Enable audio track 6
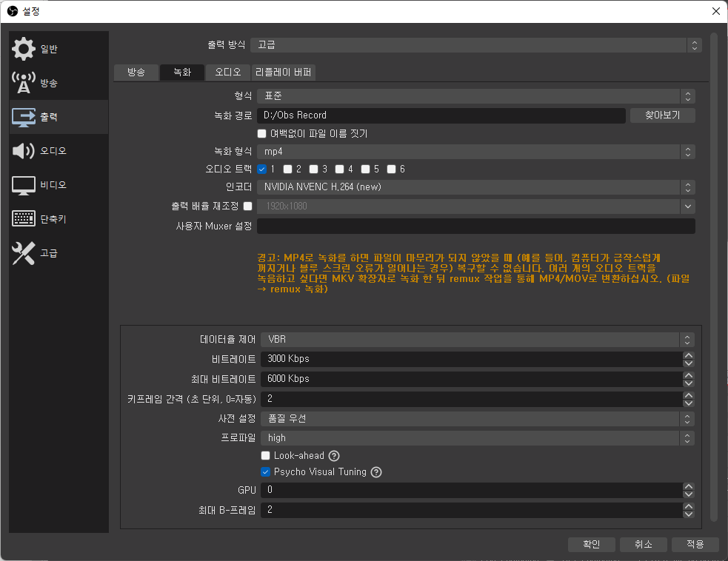Screen dimensions: 728x561 [x=392, y=169]
